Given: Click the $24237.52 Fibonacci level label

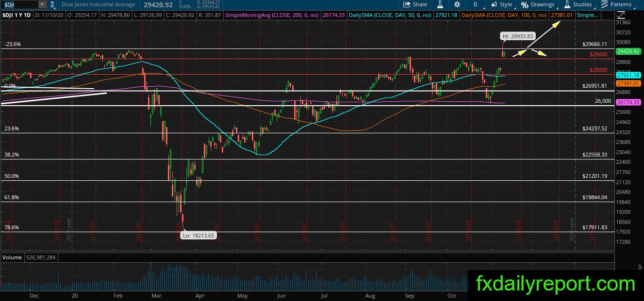Looking at the screenshot, I should pos(594,128).
